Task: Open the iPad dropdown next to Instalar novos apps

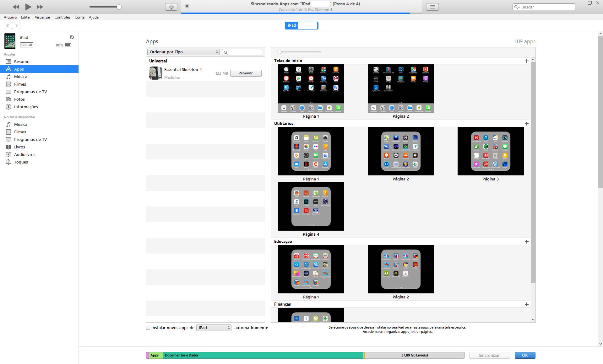Action: click(214, 328)
